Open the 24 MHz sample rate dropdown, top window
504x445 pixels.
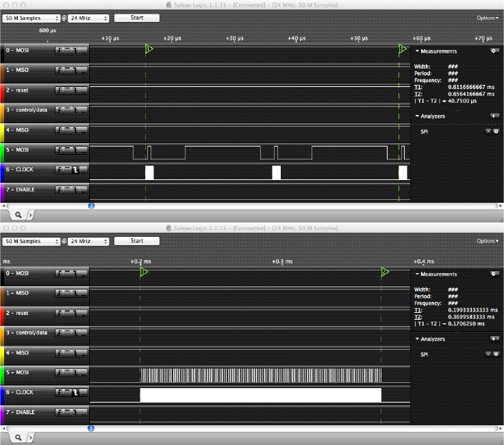[x=88, y=18]
